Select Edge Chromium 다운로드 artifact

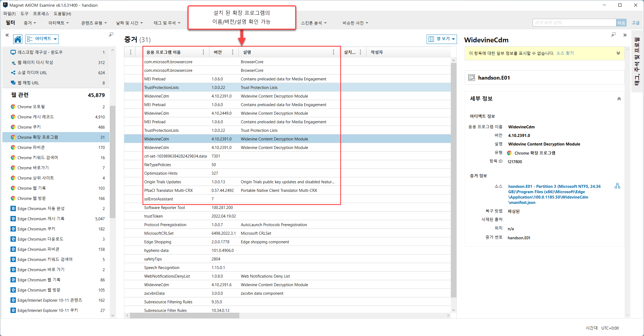tap(56, 239)
